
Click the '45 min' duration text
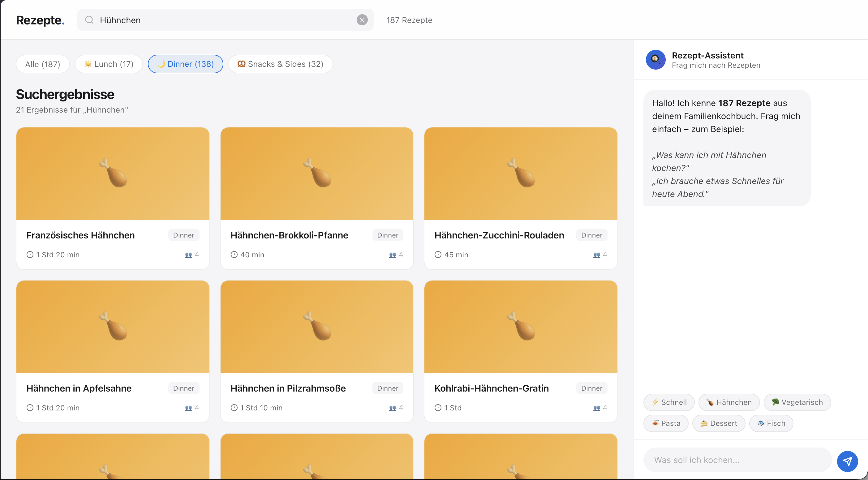point(456,255)
